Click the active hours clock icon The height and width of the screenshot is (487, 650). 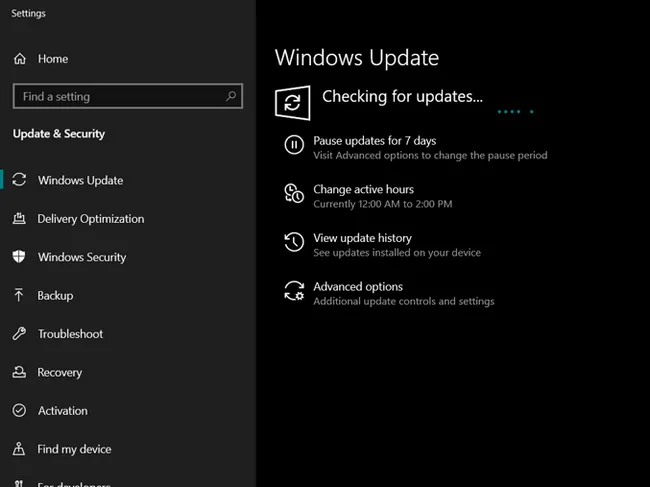(x=294, y=194)
